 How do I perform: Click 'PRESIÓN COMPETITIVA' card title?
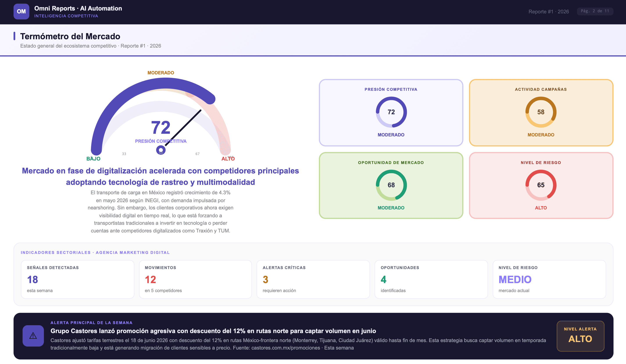tap(391, 89)
